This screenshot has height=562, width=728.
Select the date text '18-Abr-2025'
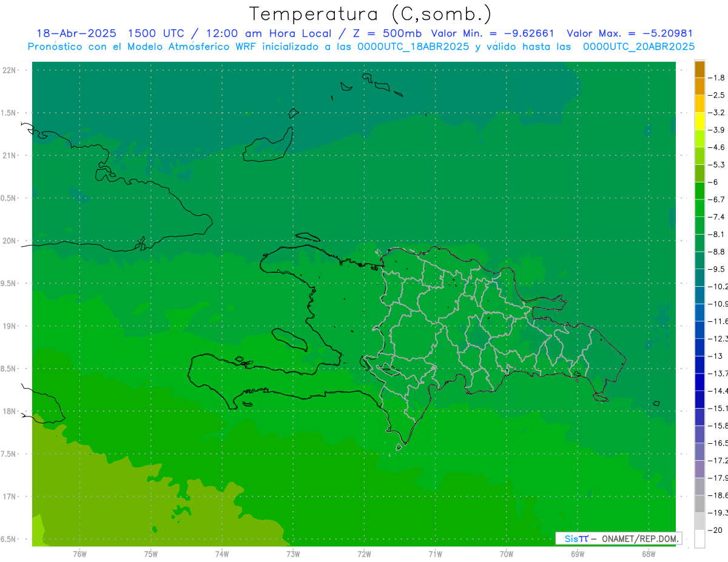tap(76, 33)
